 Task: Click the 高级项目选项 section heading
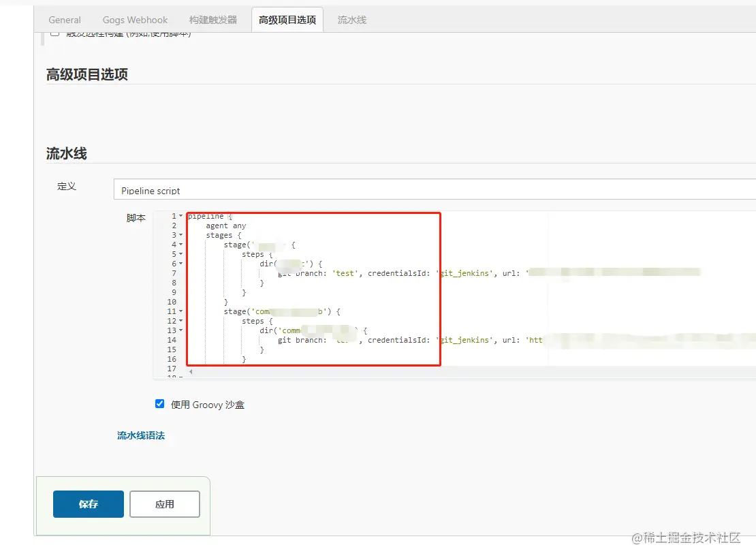(x=87, y=74)
